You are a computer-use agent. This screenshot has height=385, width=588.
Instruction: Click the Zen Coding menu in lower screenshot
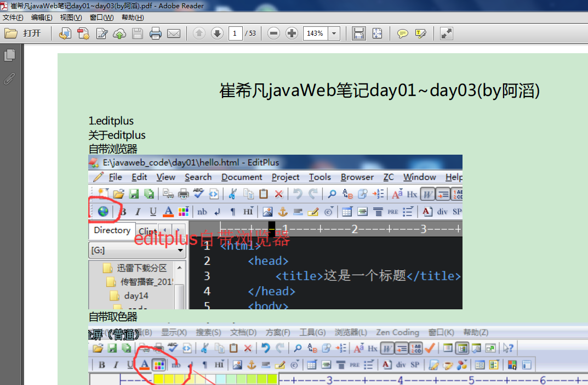(397, 332)
